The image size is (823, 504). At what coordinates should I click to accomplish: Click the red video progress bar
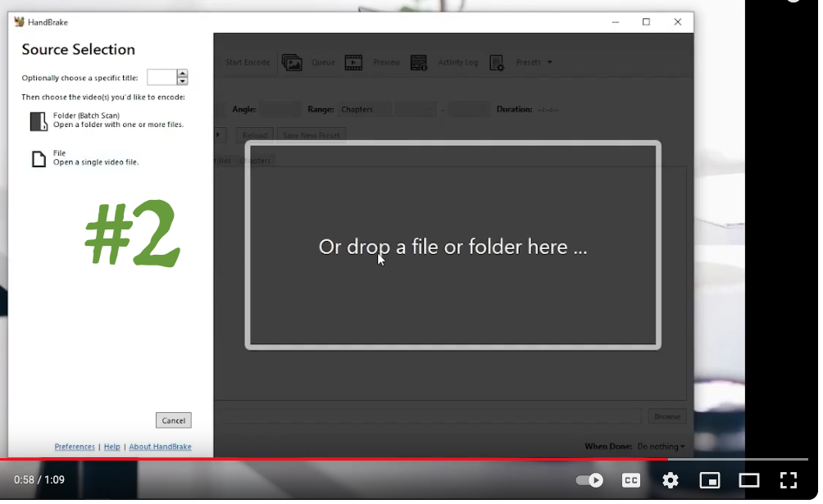click(334, 460)
